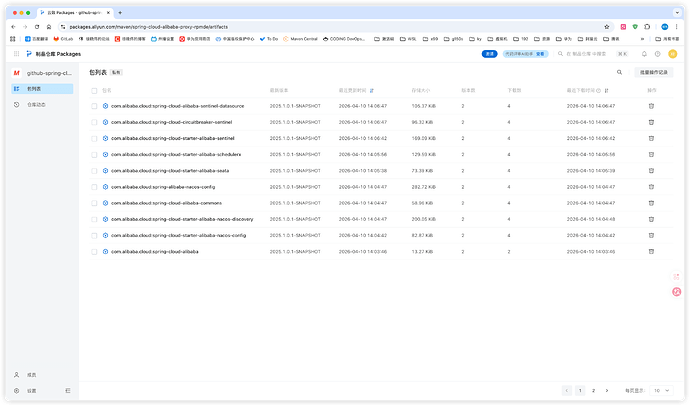Click trash icon in last spring-cloud-alibaba row
The width and height of the screenshot is (690, 405).
[651, 251]
